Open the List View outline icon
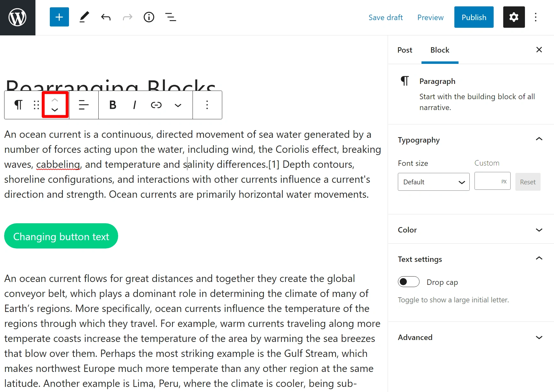This screenshot has width=554, height=392. click(171, 17)
